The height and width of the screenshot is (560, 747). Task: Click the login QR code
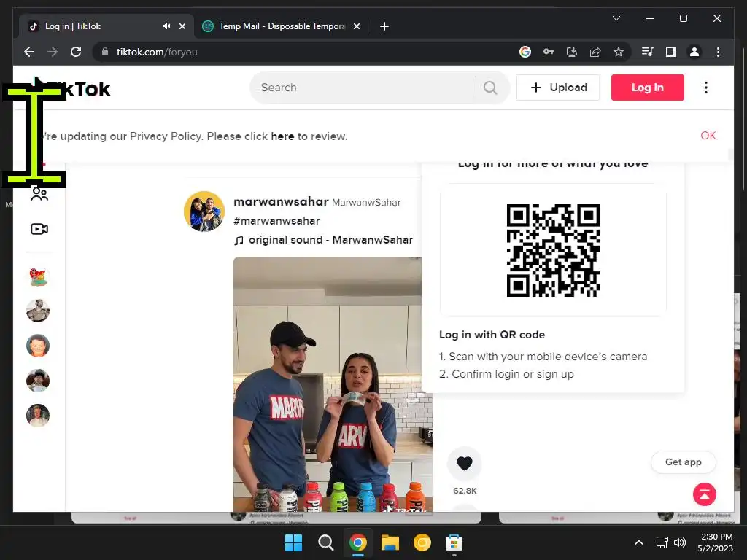[x=553, y=251]
